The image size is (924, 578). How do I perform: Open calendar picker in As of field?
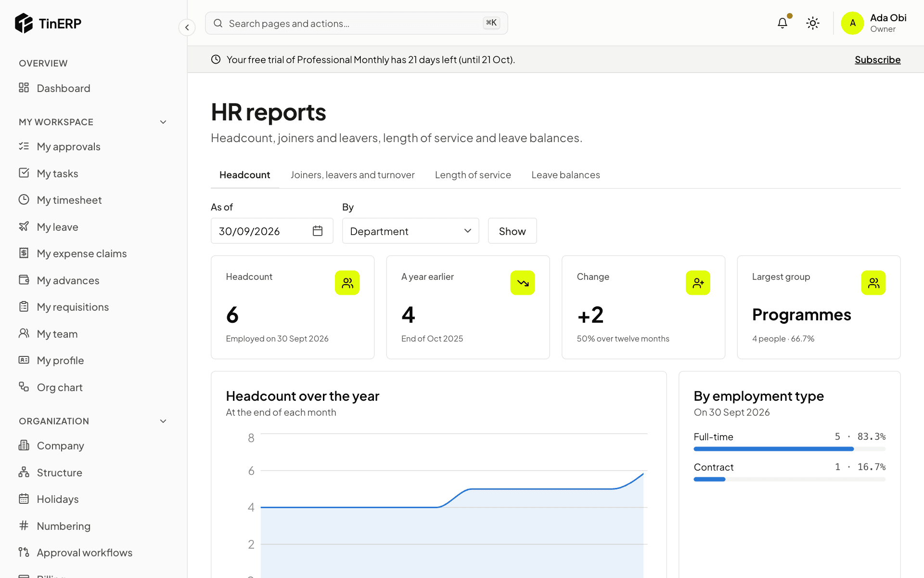point(318,231)
